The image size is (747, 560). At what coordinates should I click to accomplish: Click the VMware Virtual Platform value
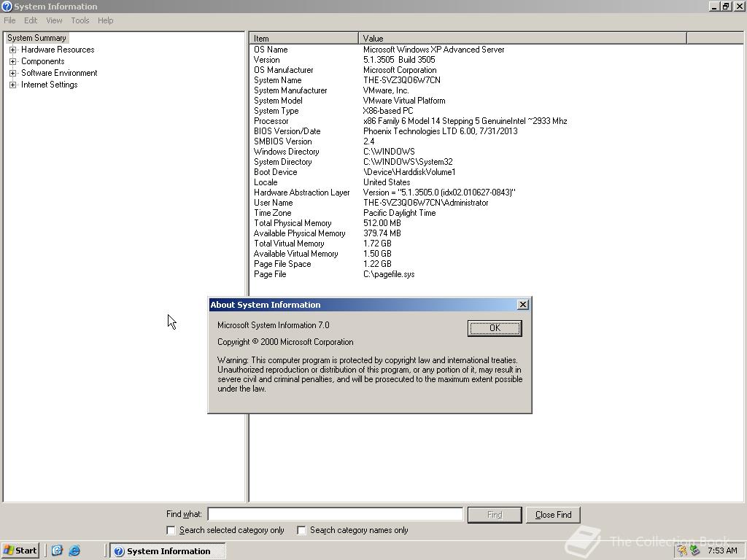(x=404, y=101)
